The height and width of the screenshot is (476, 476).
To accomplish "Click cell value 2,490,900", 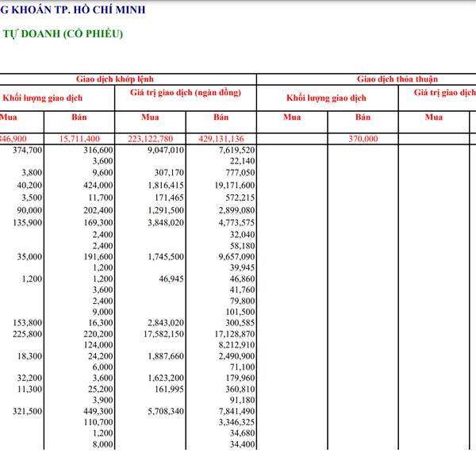I will [236, 356].
